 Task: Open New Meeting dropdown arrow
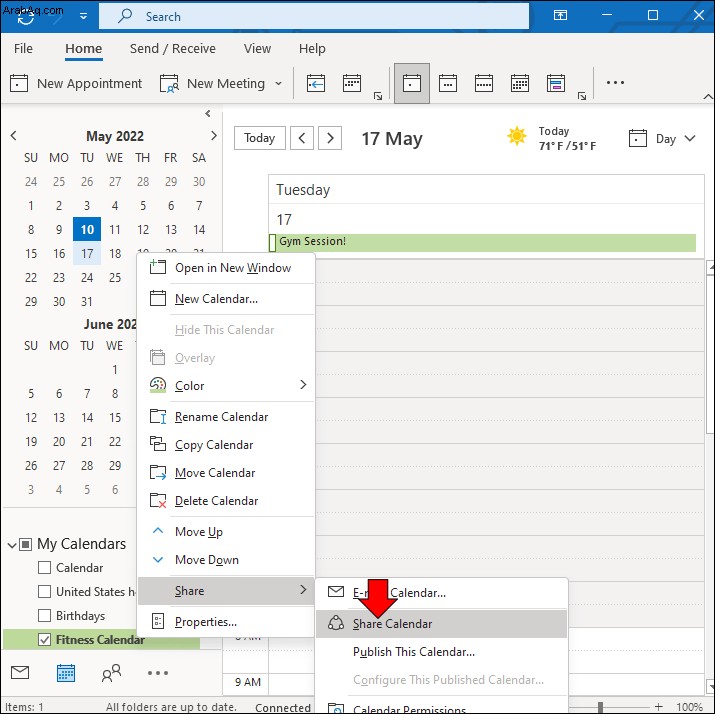[x=278, y=83]
